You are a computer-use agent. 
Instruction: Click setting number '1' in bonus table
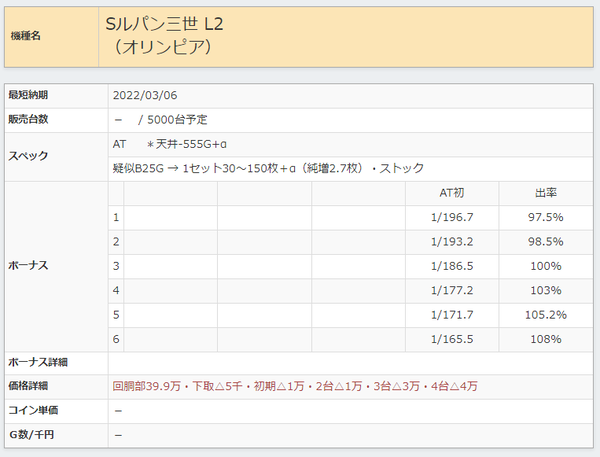116,217
